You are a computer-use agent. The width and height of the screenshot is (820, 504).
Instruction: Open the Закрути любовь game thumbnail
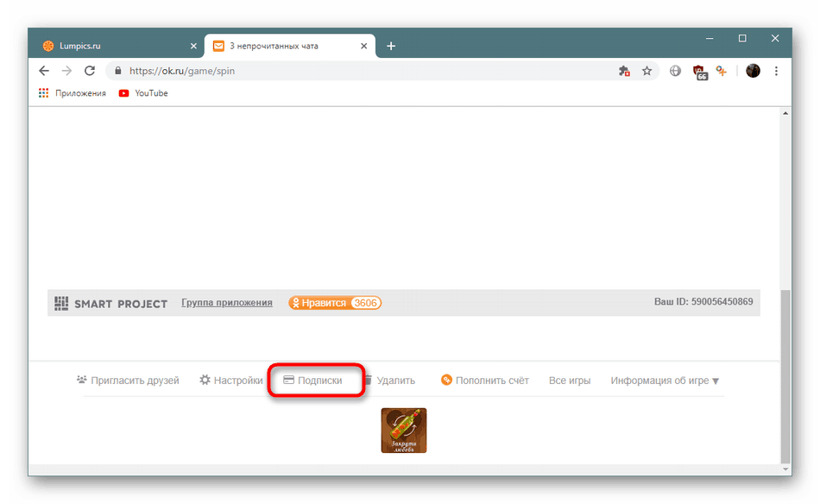coord(403,430)
